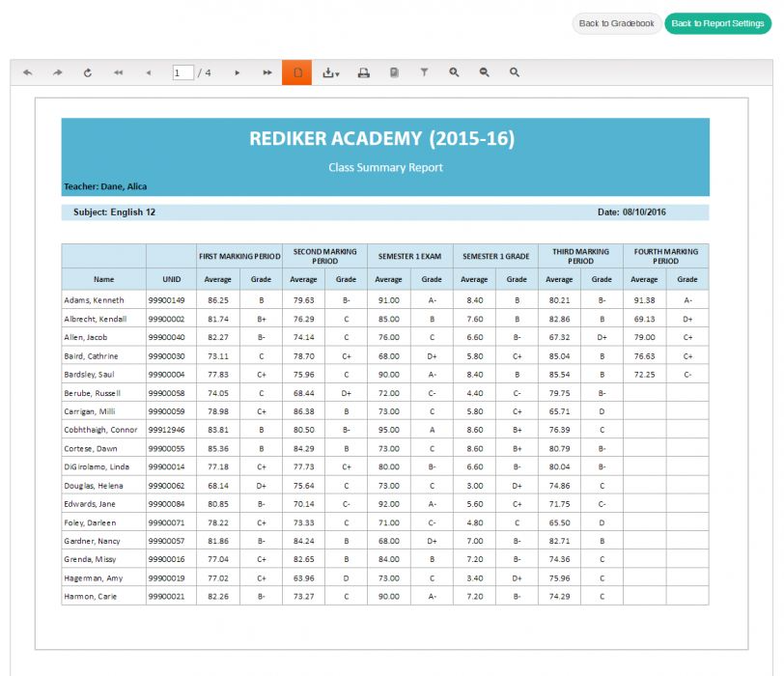Go to the next report page
The height and width of the screenshot is (676, 784).
(237, 72)
